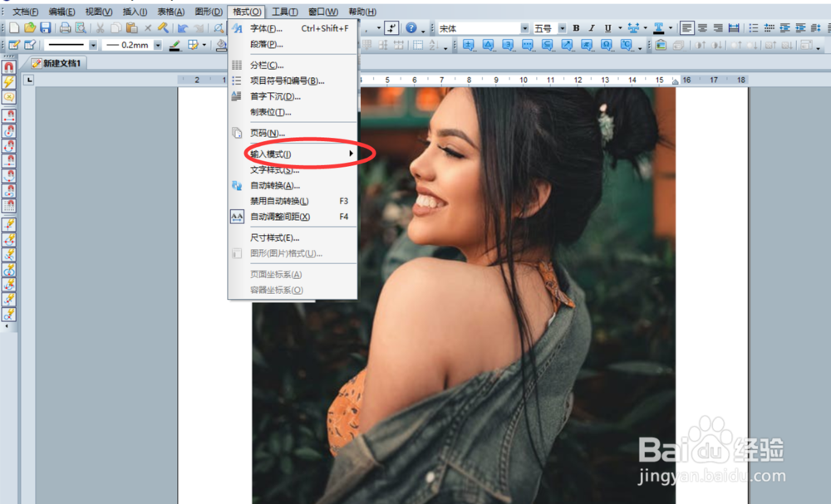Click the justify alignment icon
The image size is (831, 504).
coord(734,28)
